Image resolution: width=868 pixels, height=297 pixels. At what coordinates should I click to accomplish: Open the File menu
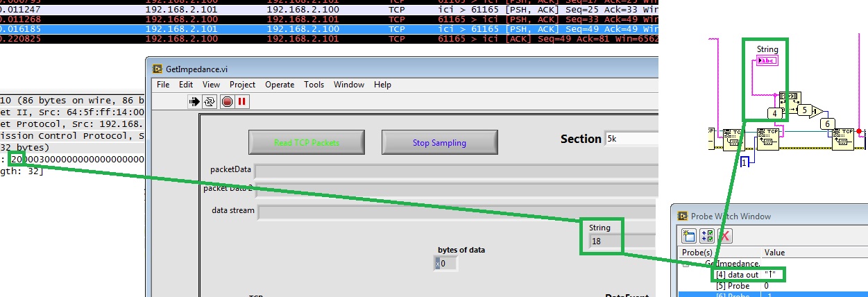tap(163, 85)
